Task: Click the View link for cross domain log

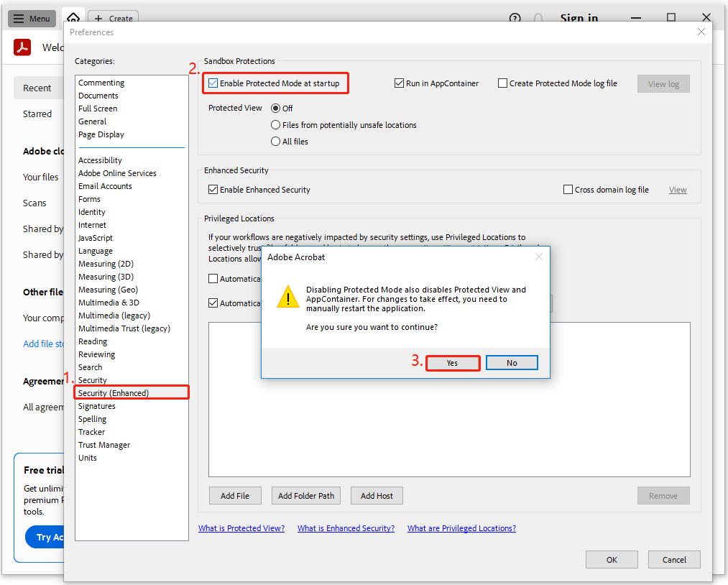Action: point(678,190)
